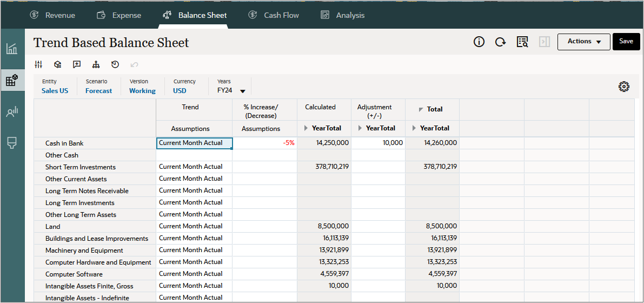Open the dashboard chart icon in left sidebar
This screenshot has height=303, width=644.
coord(12,49)
